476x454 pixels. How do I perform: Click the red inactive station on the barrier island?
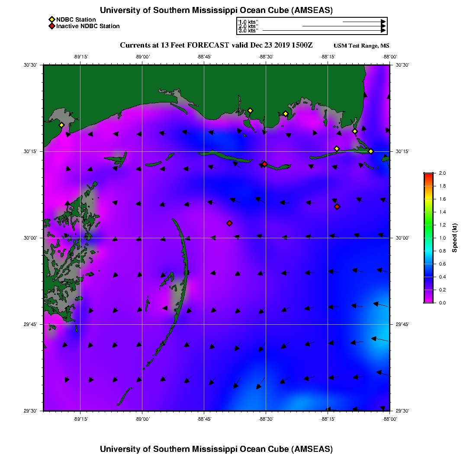[264, 164]
